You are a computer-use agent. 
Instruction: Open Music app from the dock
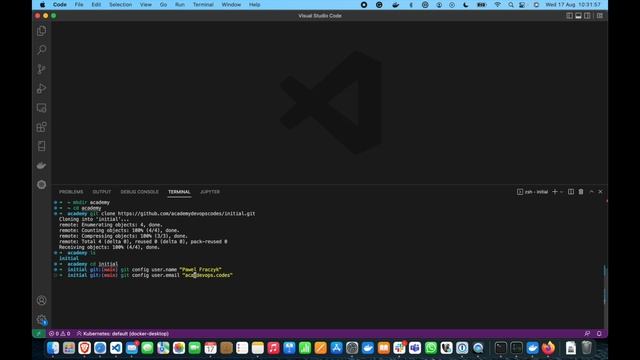click(x=273, y=348)
